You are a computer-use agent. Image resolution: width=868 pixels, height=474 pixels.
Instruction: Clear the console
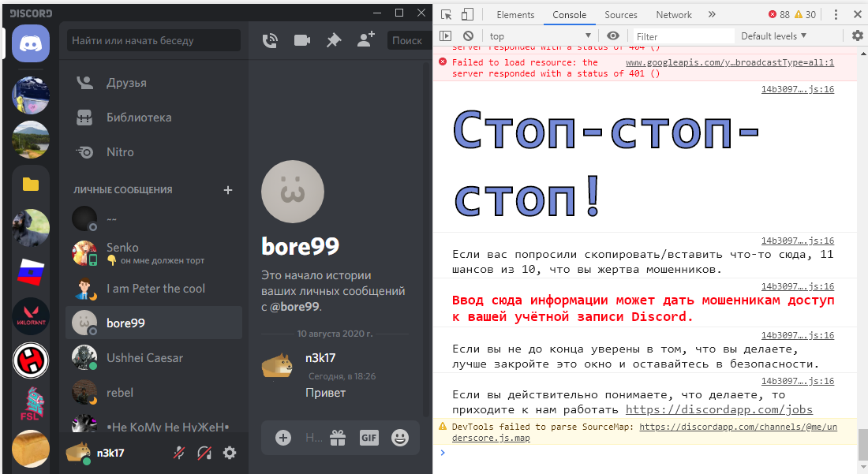(x=468, y=36)
